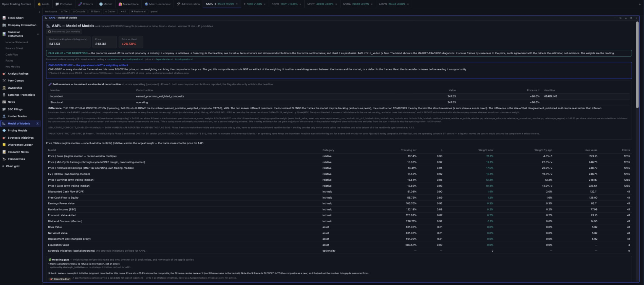This screenshot has width=644, height=285.
Task: Click the Financial Statements chart icon
Action: click(4, 34)
